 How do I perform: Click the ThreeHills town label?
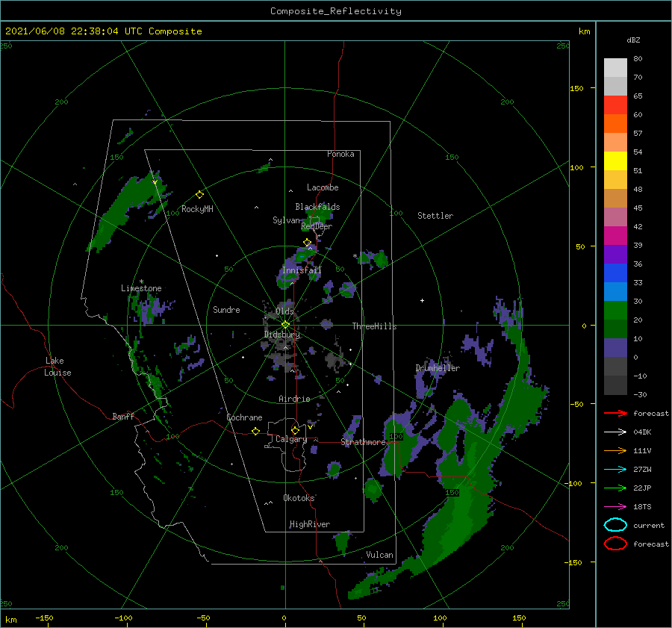374,326
